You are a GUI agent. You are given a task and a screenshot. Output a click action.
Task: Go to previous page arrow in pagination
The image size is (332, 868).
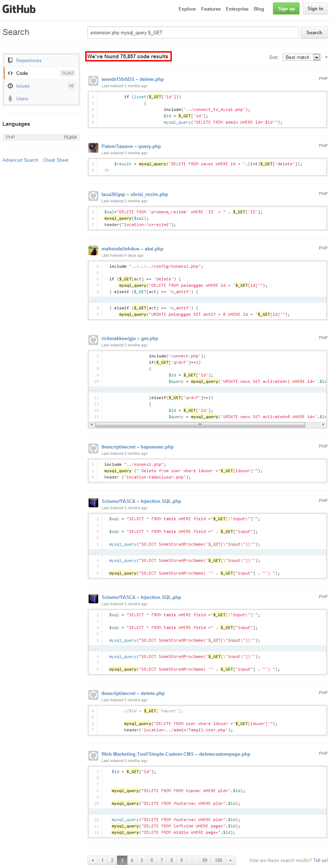[x=93, y=860]
